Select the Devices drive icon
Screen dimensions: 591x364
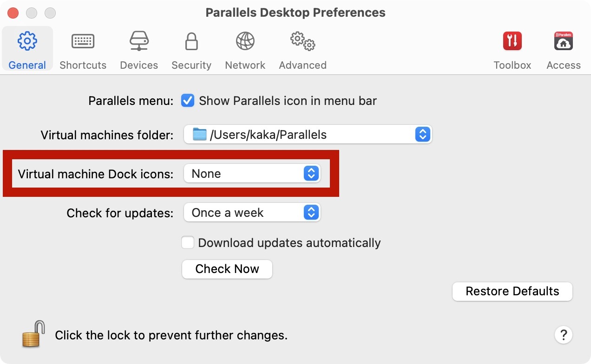coord(139,42)
